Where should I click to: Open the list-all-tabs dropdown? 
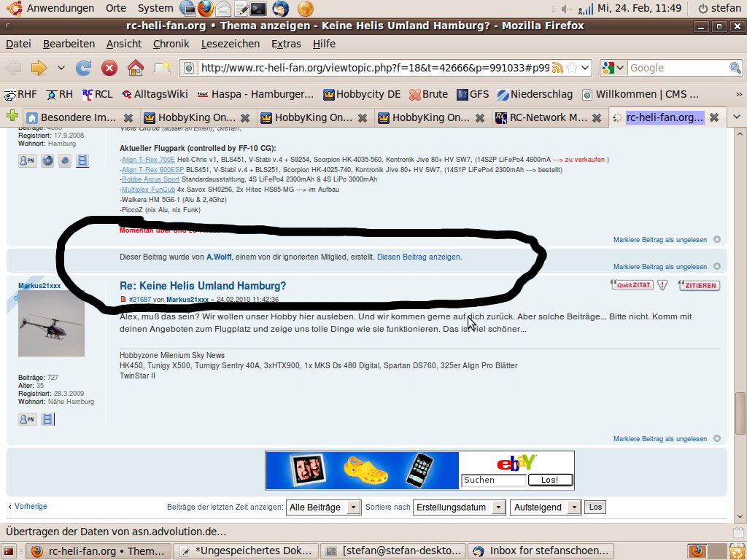coord(737,117)
